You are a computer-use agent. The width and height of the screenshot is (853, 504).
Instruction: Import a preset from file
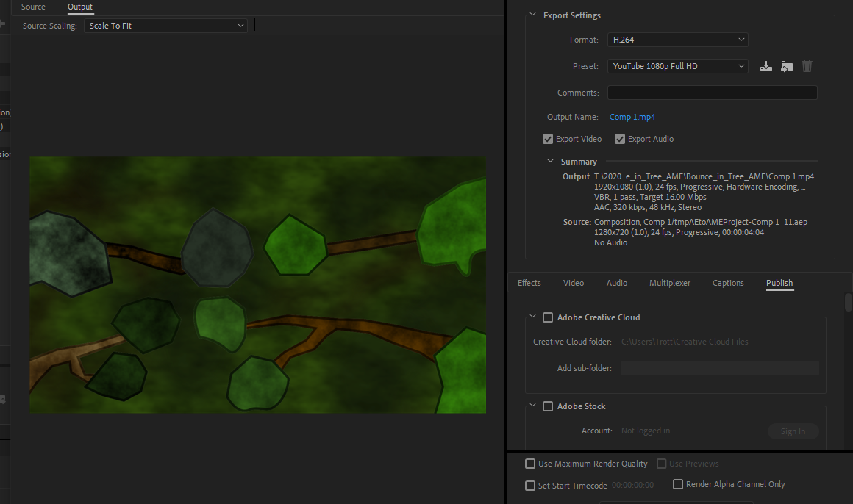click(786, 66)
